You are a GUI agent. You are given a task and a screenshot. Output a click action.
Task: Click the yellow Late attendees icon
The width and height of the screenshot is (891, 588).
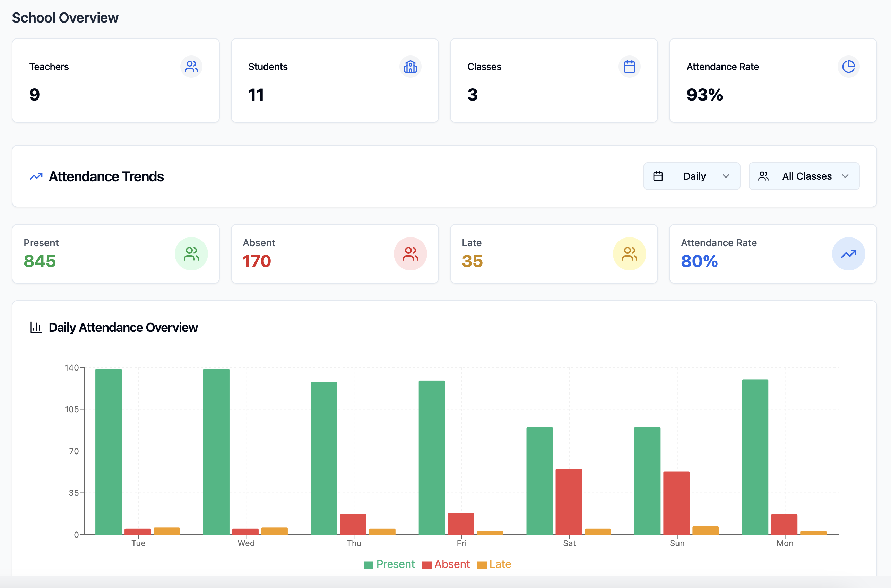(x=629, y=253)
